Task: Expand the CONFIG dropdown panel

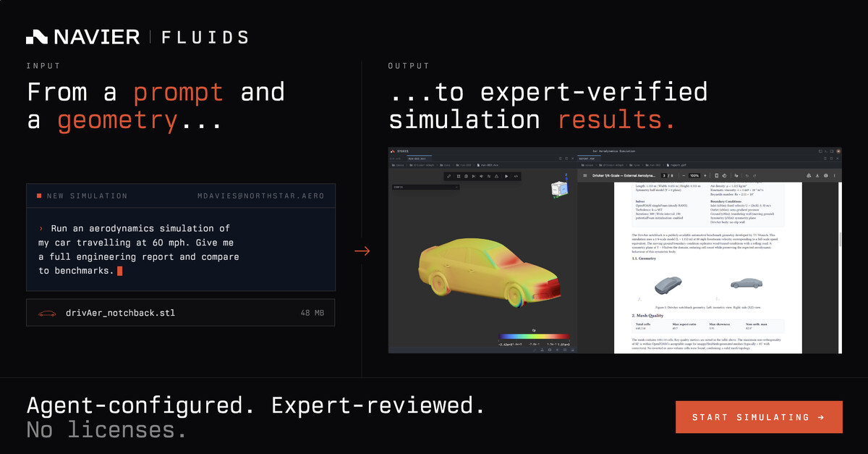Action: tap(425, 187)
